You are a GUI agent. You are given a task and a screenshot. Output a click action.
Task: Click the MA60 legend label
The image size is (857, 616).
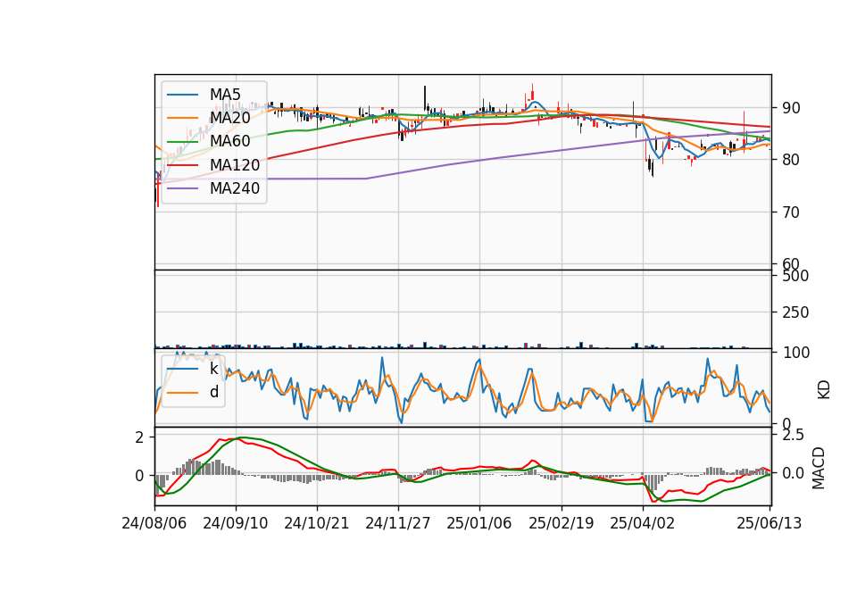[230, 141]
